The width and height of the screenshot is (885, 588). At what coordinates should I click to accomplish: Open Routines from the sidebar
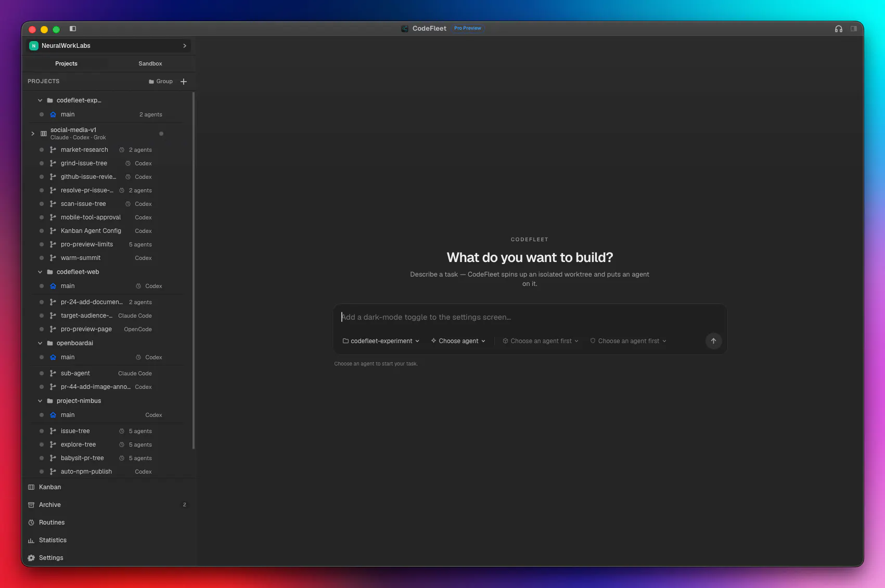click(x=108, y=522)
